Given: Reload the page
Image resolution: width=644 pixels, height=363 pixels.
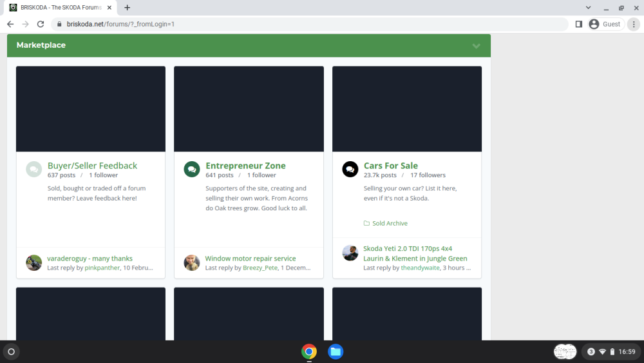Looking at the screenshot, I should pyautogui.click(x=40, y=25).
